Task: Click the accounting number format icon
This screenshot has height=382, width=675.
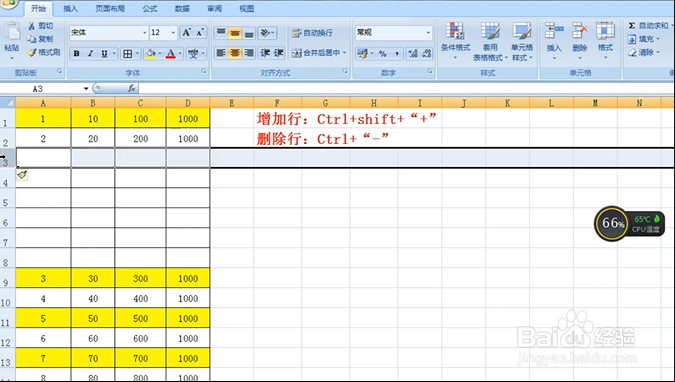Action: coord(362,53)
